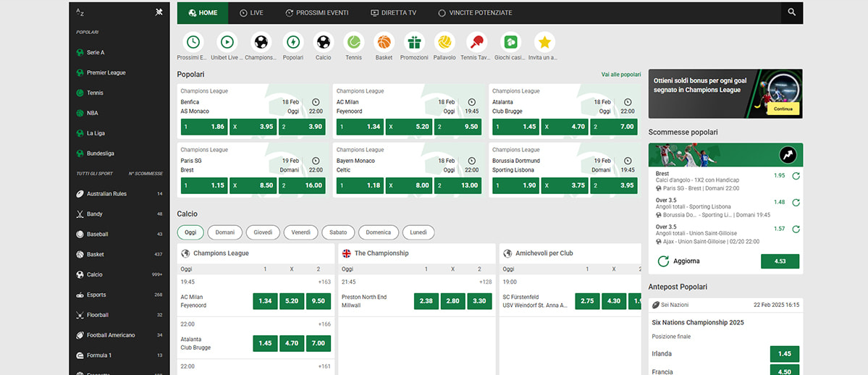This screenshot has height=375, width=868.
Task: Select the Sabato day filter
Action: pyautogui.click(x=337, y=232)
